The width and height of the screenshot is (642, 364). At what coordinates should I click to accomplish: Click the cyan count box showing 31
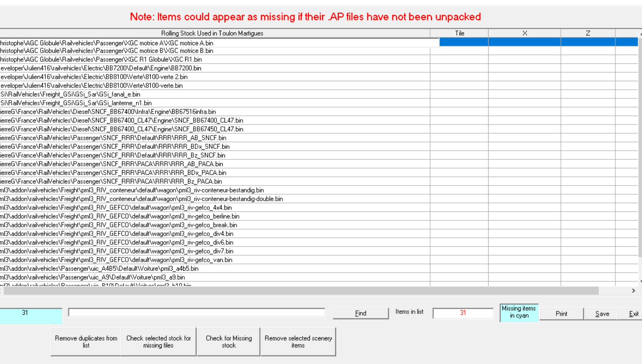(31, 316)
